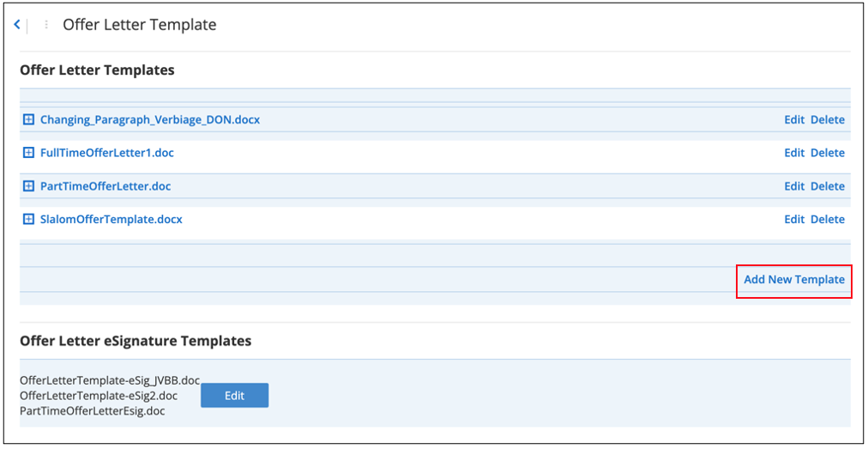This screenshot has width=868, height=449.
Task: Expand the Changing_Paragraph_Verbiage_DON.docx row plus icon
Action: [x=28, y=119]
